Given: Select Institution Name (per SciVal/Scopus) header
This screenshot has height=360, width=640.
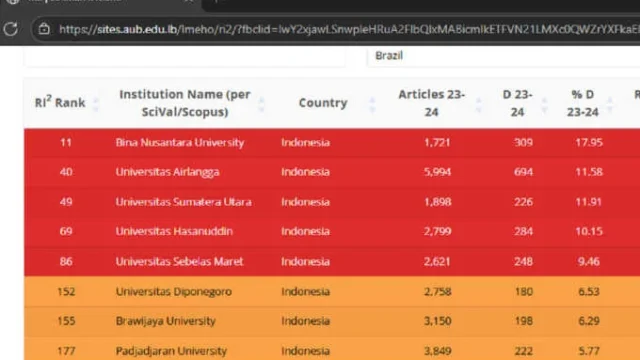Looking at the screenshot, I should coord(184,103).
